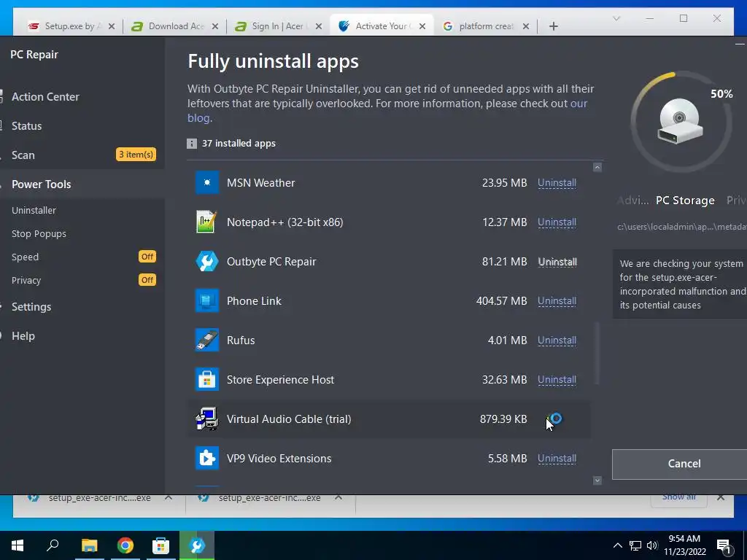Open Help in sidebar
Image resolution: width=747 pixels, height=560 pixels.
point(23,335)
